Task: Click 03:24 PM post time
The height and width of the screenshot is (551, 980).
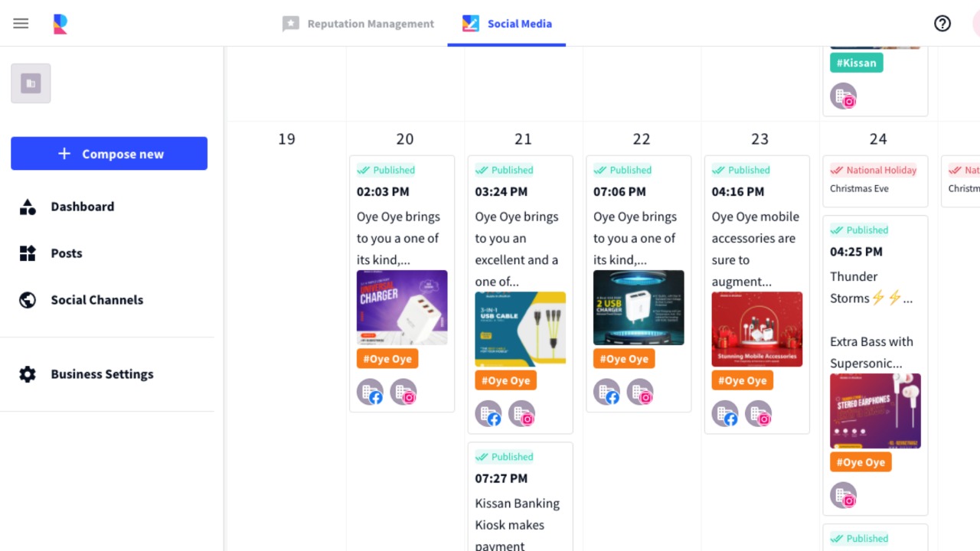Action: click(501, 191)
